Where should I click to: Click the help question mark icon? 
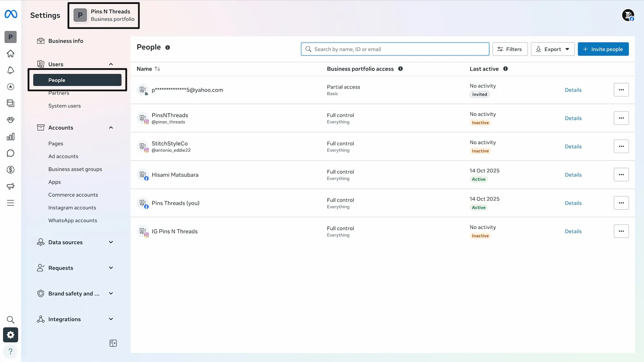[11, 351]
